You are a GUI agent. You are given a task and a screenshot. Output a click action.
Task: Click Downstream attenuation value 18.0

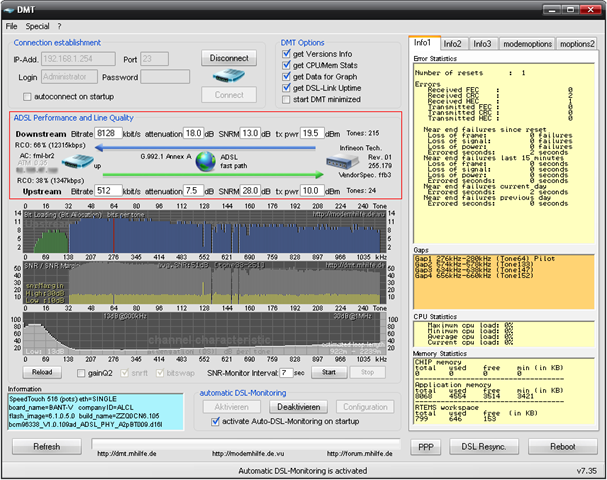point(193,134)
